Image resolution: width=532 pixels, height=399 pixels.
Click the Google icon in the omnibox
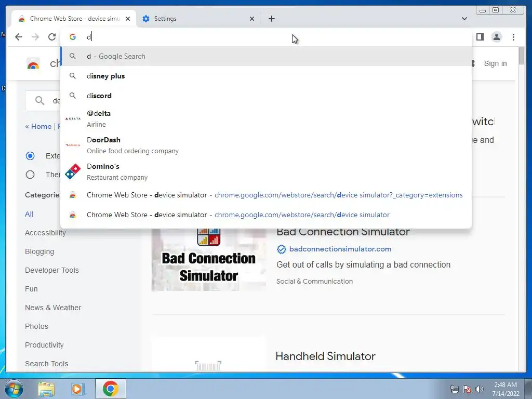(73, 37)
